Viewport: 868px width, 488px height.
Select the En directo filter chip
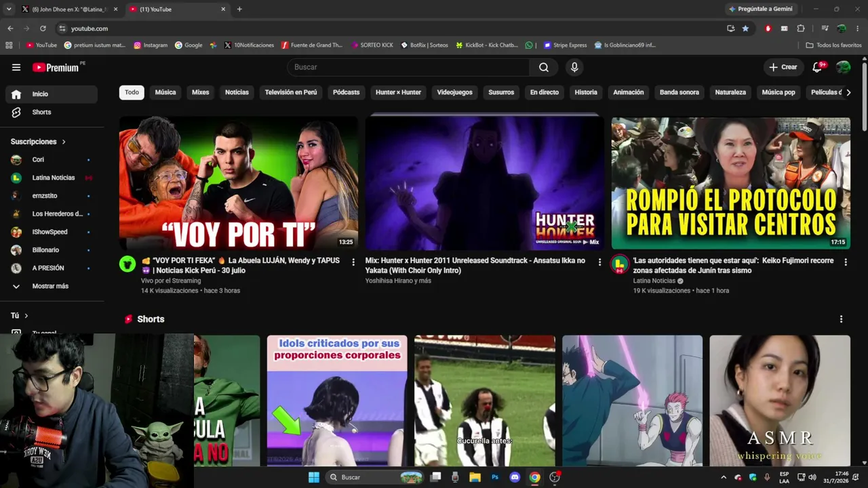(x=545, y=92)
